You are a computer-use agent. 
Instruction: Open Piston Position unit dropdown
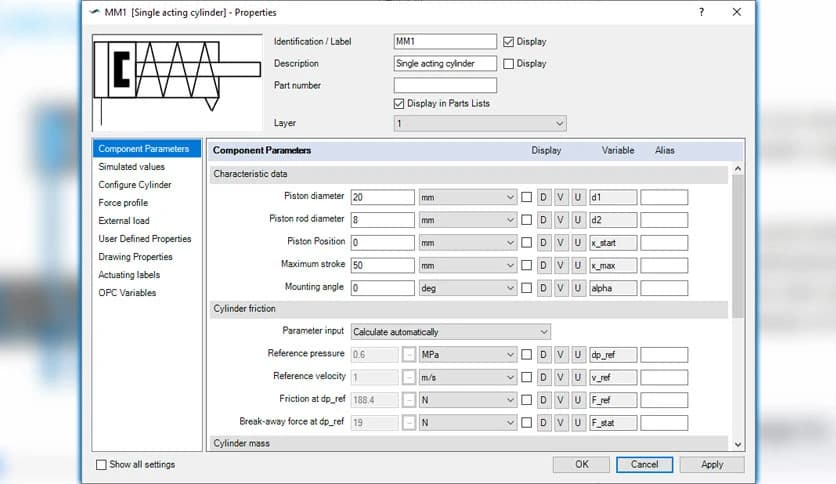coord(468,243)
